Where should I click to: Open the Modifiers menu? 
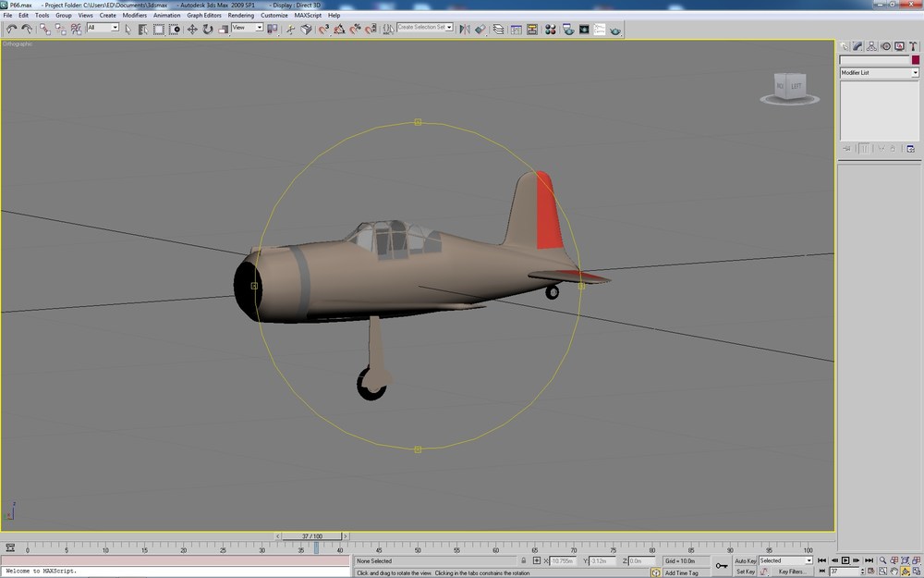pos(134,16)
